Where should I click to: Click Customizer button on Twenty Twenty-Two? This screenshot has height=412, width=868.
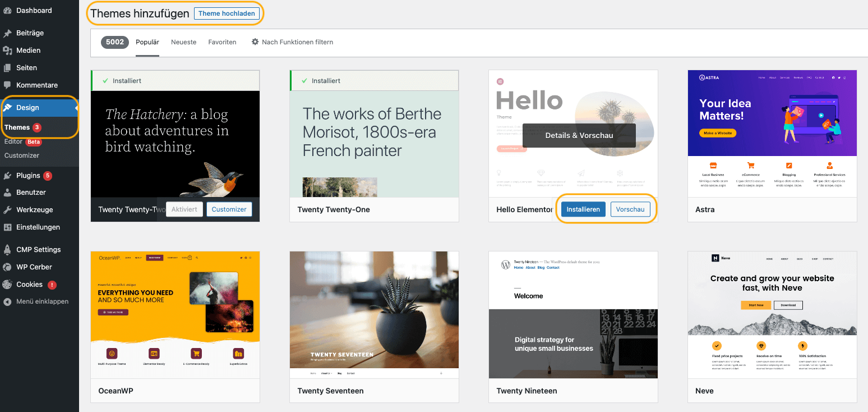pos(229,209)
